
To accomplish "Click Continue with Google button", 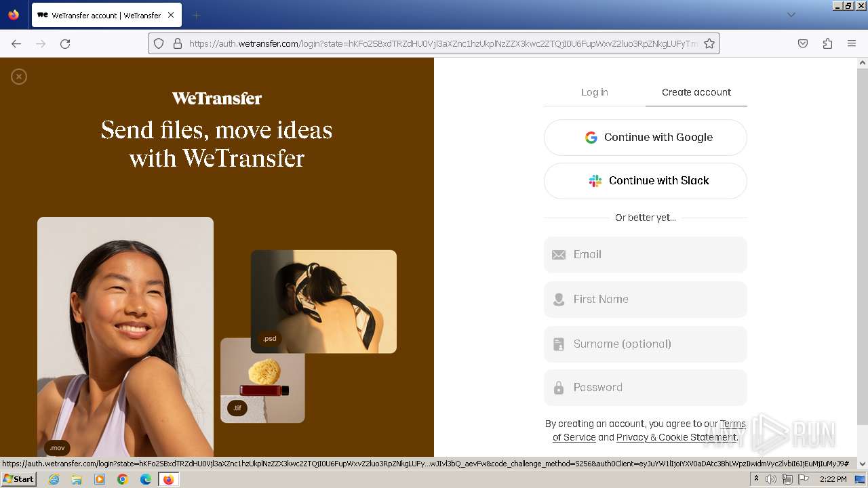I will (x=646, y=138).
